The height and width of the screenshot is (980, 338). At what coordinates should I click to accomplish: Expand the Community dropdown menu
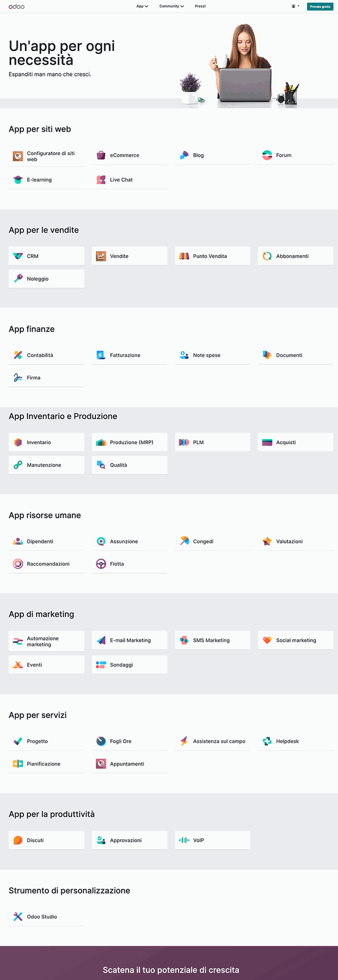coord(172,7)
